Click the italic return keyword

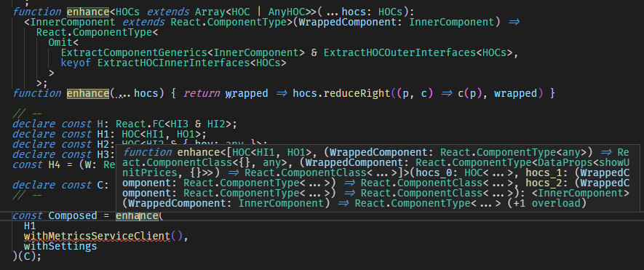(x=202, y=93)
